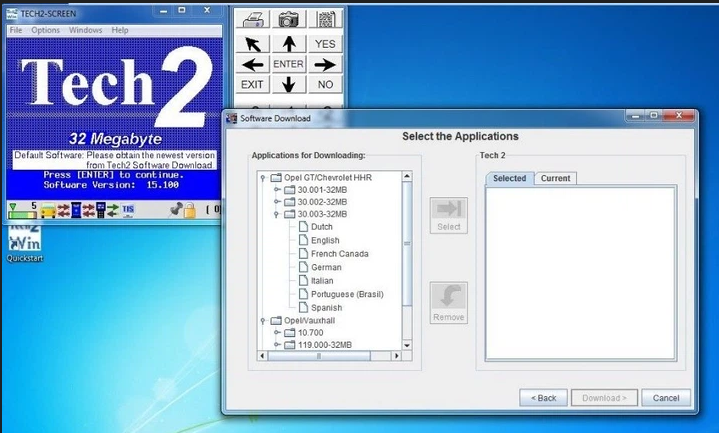Click the TIS icon in status bar

coord(128,210)
